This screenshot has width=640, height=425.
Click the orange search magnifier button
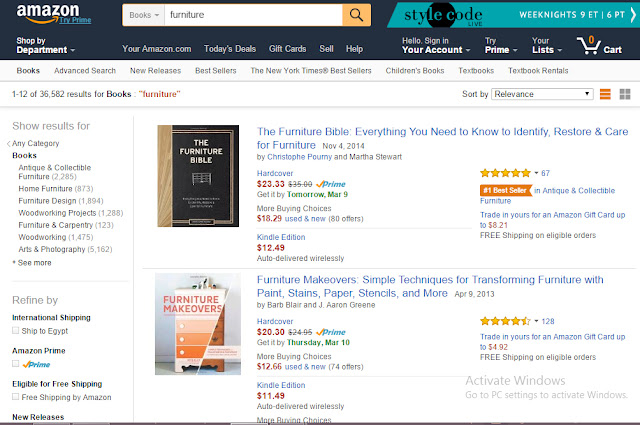tap(356, 15)
